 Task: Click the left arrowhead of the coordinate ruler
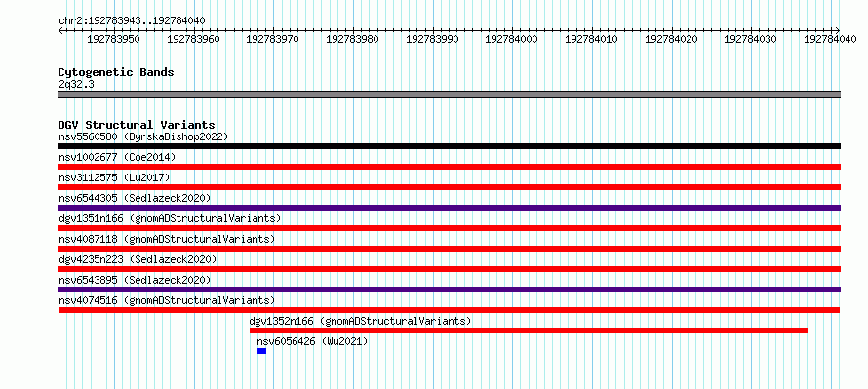tap(60, 30)
